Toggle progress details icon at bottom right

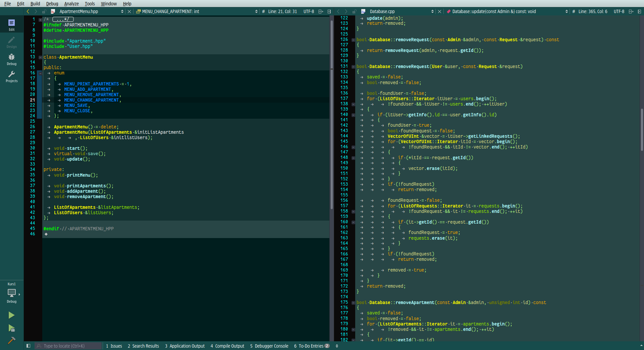coord(641,346)
